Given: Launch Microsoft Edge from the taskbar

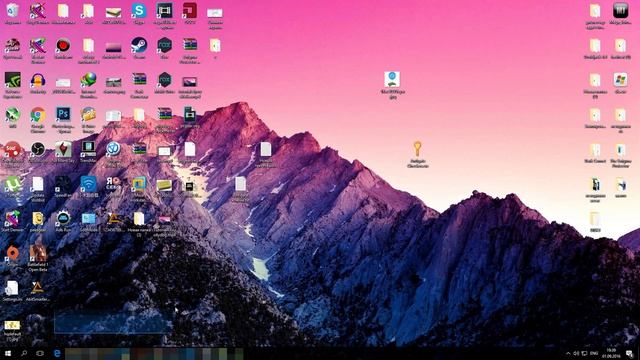Looking at the screenshot, I should pyautogui.click(x=57, y=353).
